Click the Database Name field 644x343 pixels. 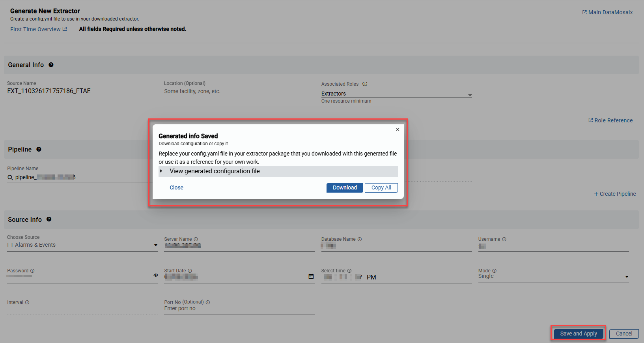(396, 246)
